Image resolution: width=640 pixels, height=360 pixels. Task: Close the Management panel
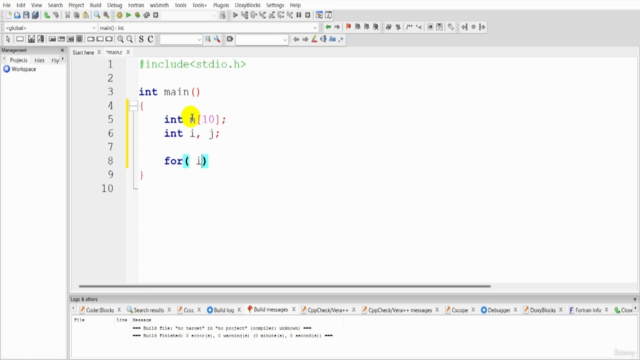tap(62, 50)
